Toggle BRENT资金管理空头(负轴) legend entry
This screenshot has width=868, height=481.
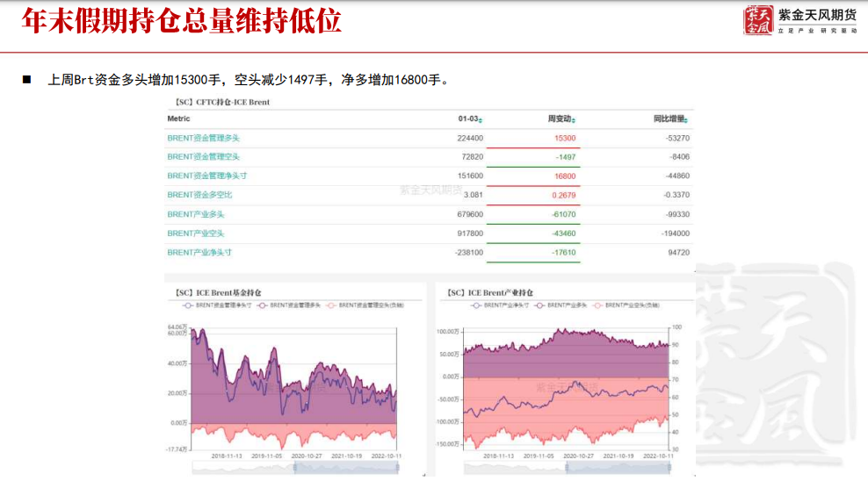tap(361, 305)
